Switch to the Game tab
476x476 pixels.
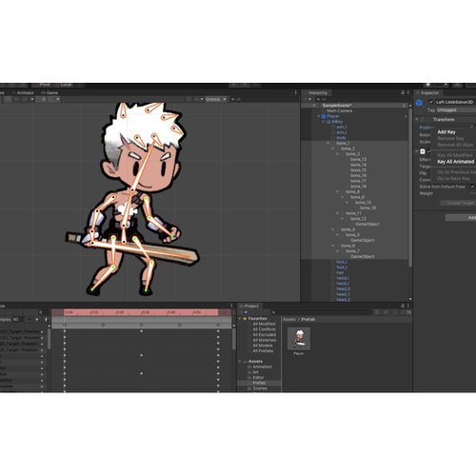[50, 92]
